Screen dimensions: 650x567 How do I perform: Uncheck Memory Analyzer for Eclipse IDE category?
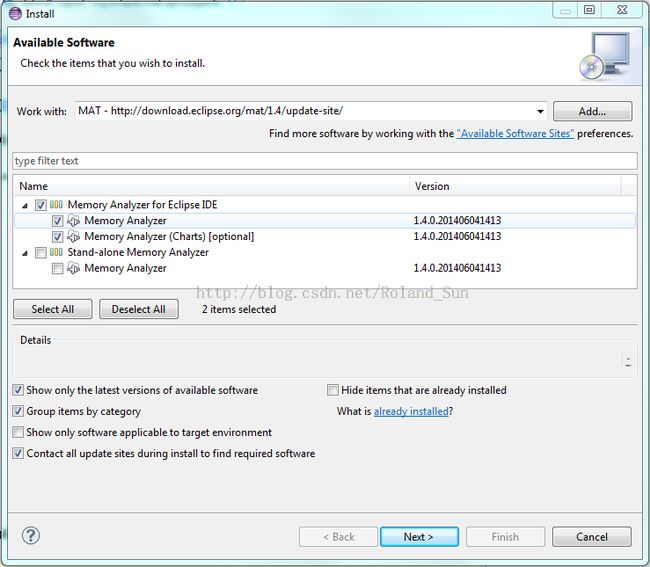[x=40, y=205]
